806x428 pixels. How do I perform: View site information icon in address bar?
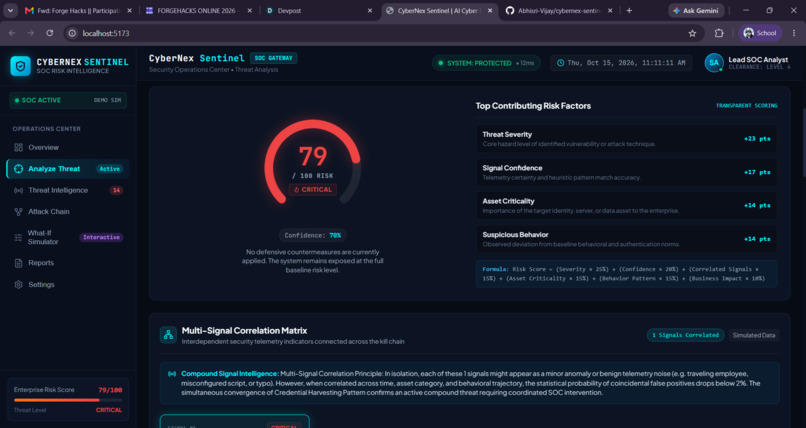72,33
